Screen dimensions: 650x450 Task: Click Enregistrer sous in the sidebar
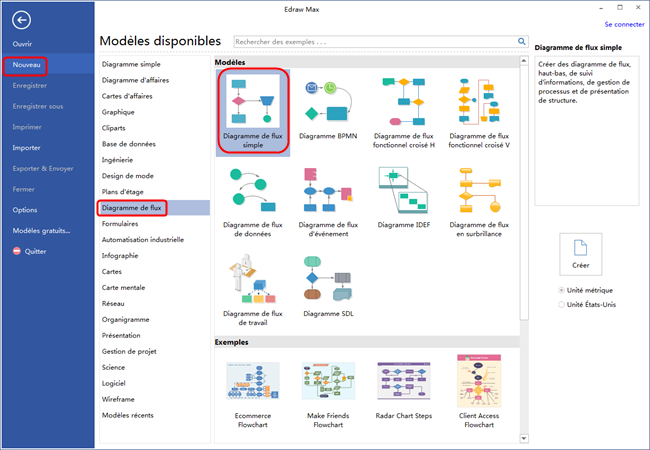38,106
